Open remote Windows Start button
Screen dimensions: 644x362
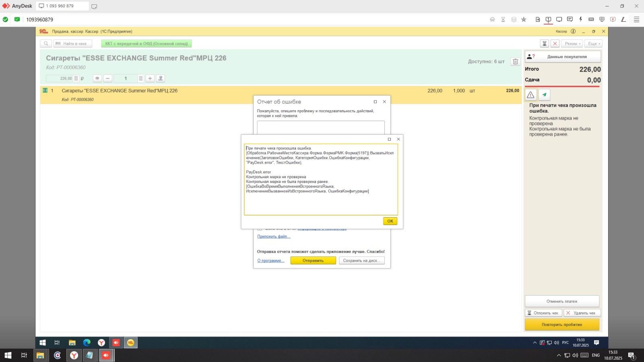tap(43, 343)
